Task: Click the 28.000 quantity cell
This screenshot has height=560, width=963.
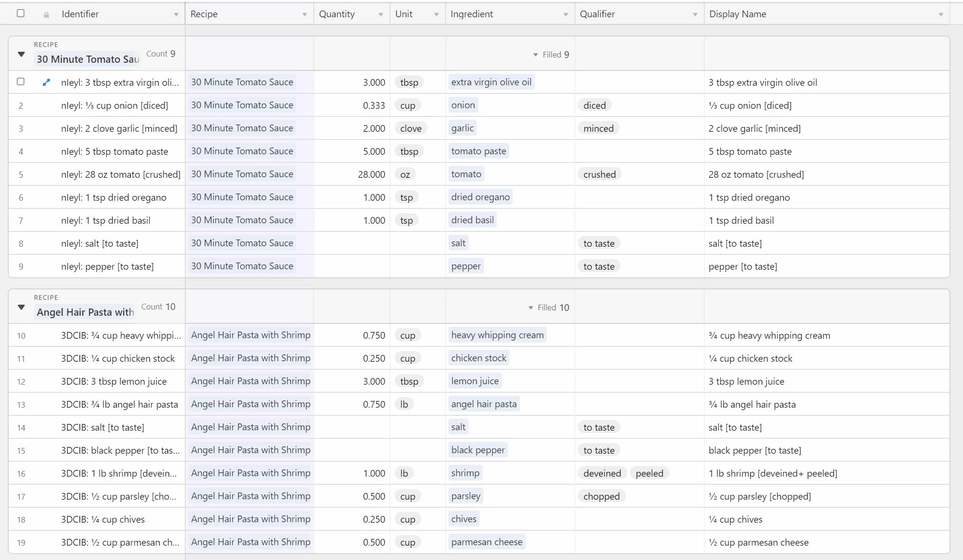Action: tap(371, 174)
